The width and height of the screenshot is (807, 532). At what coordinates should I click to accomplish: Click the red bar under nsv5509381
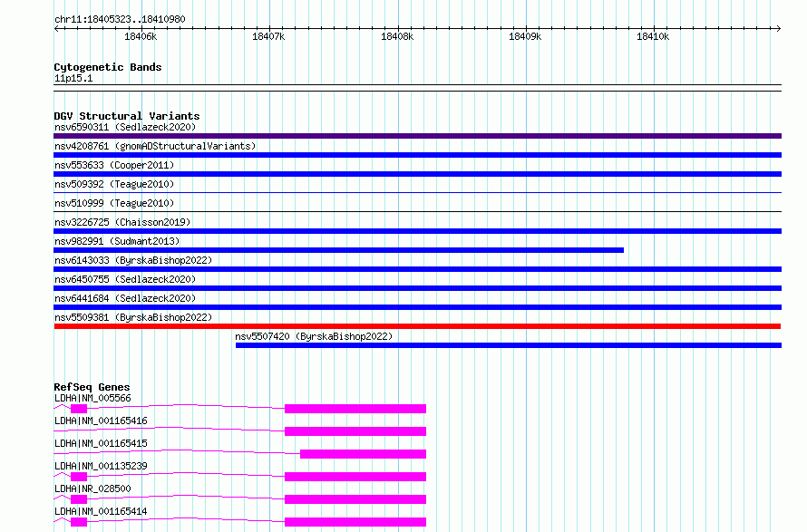pyautogui.click(x=417, y=326)
